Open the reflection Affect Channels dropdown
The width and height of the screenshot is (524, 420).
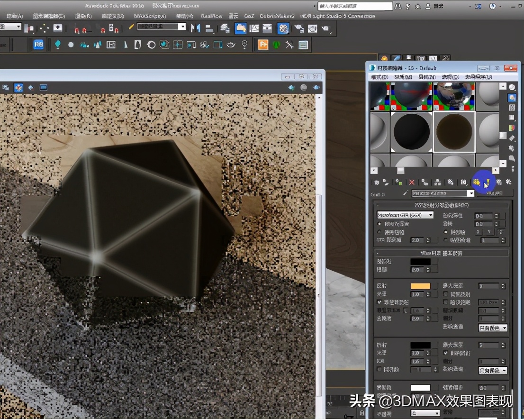[x=492, y=328]
